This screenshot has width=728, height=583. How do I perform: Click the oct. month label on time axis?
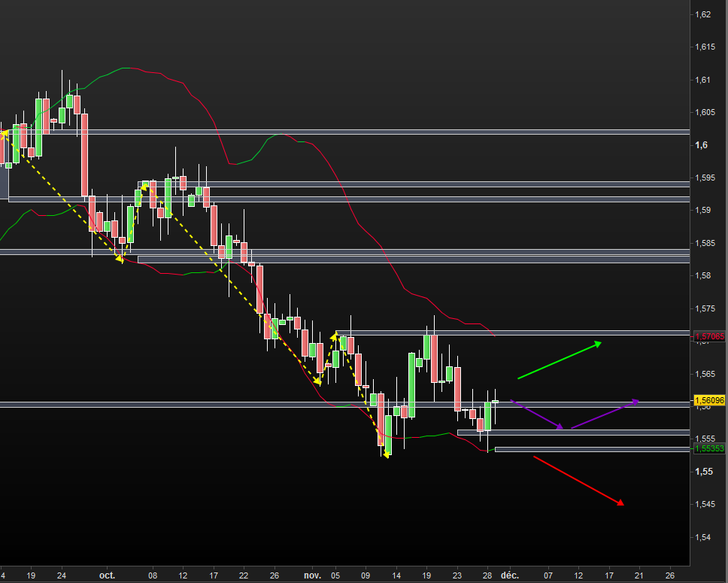pos(107,575)
